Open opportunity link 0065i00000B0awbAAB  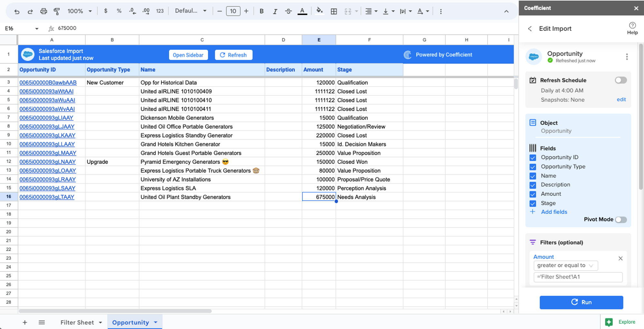[48, 83]
